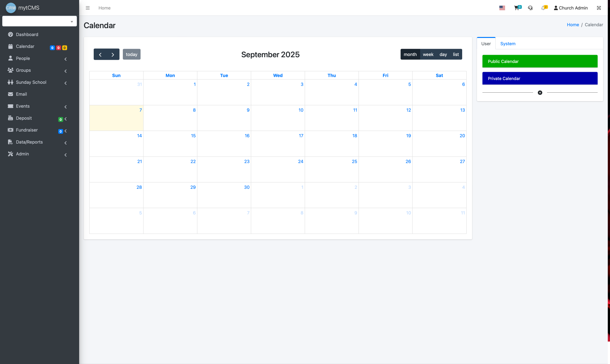Click the Wed column header
This screenshot has height=364, width=610.
278,75
